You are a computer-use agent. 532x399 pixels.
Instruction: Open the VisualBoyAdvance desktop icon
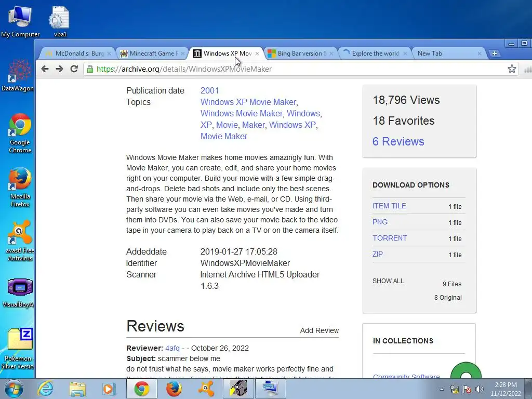point(18,293)
